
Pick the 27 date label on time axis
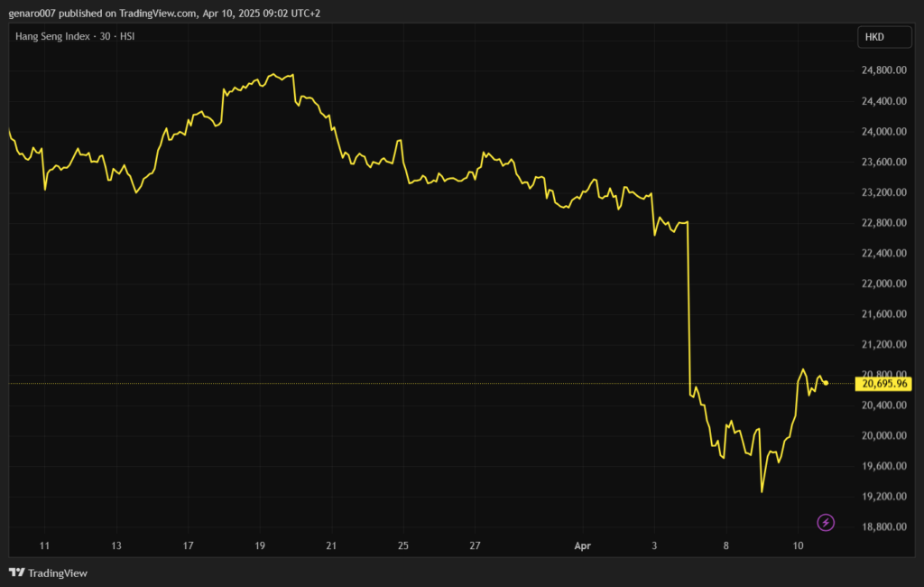[476, 545]
